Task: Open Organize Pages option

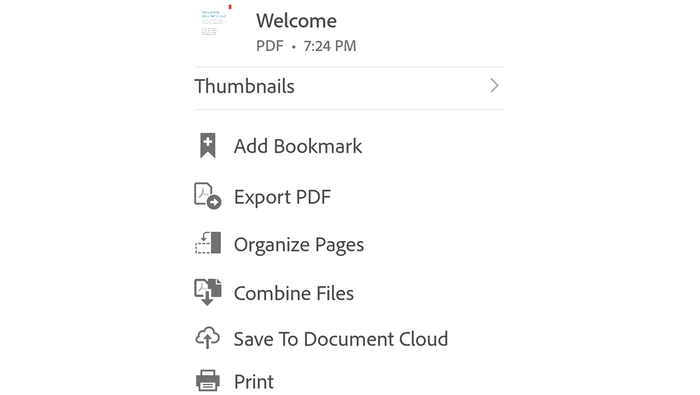Action: coord(299,245)
